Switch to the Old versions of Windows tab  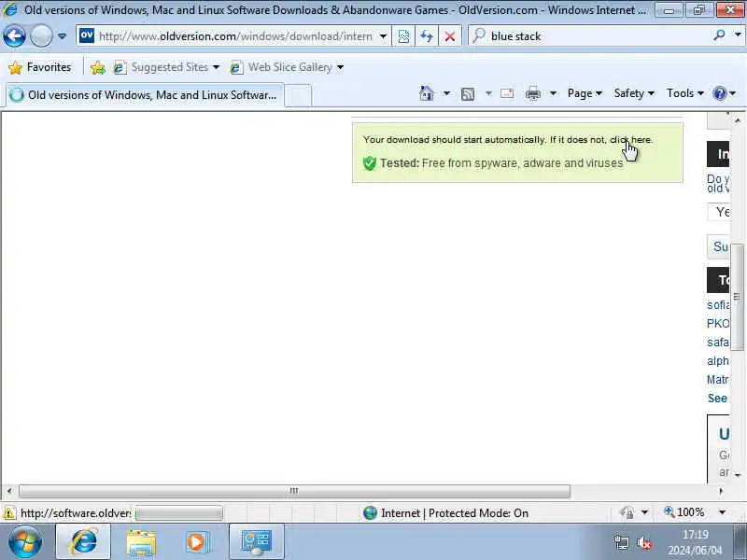[x=145, y=95]
